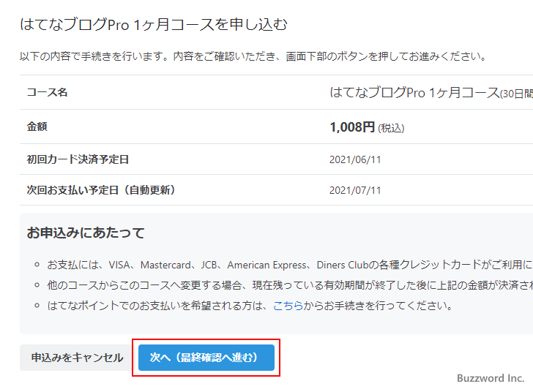This screenshot has height=392, width=533.
Task: Click the コース名 row label
Action: pos(47,92)
